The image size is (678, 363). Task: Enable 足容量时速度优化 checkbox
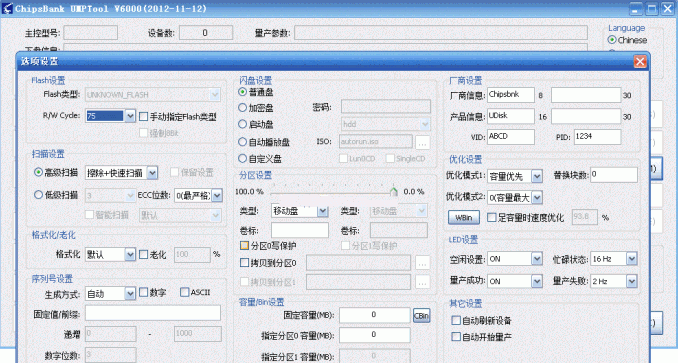(492, 217)
